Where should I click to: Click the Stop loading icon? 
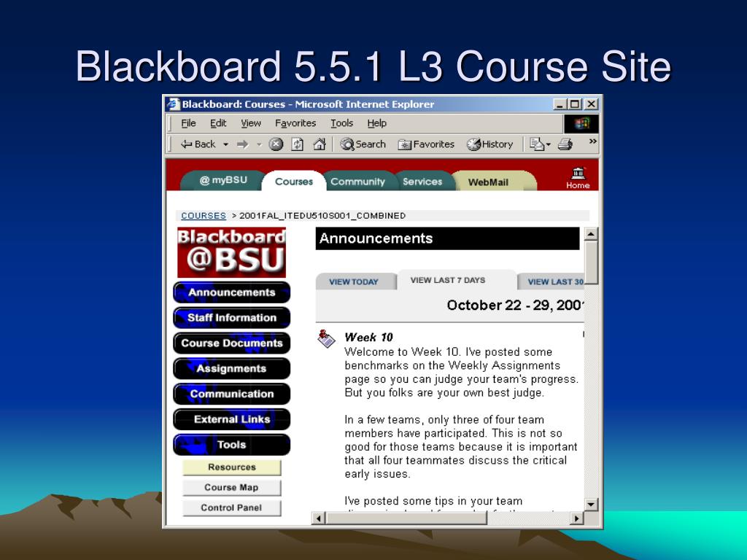(x=276, y=144)
